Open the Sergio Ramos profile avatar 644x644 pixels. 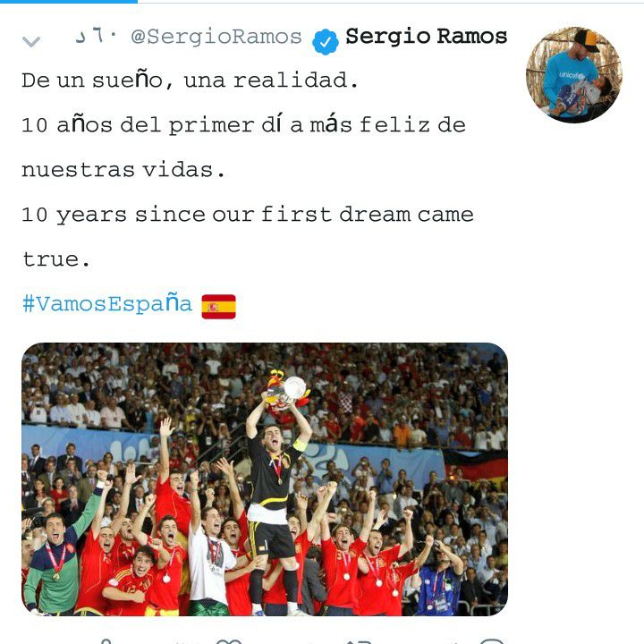(x=573, y=75)
